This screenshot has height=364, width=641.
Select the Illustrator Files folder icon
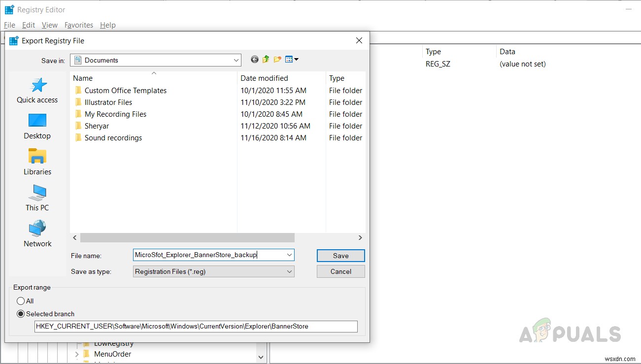[78, 102]
